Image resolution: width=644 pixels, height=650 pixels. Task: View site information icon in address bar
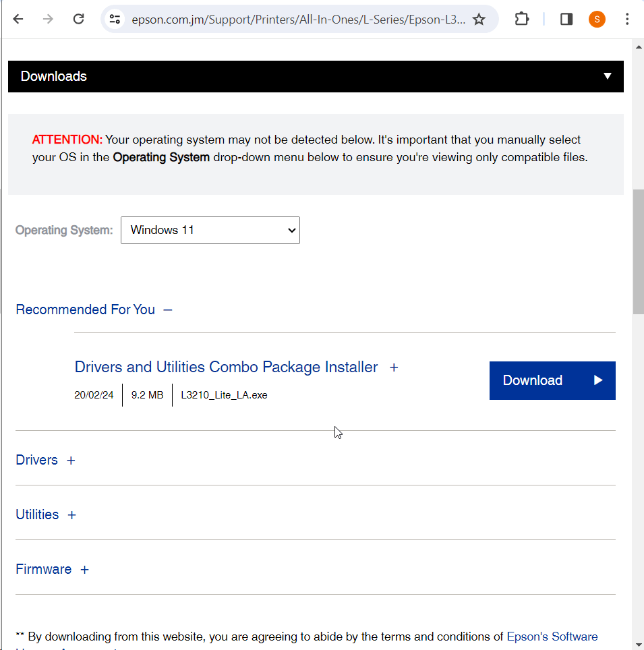click(115, 19)
